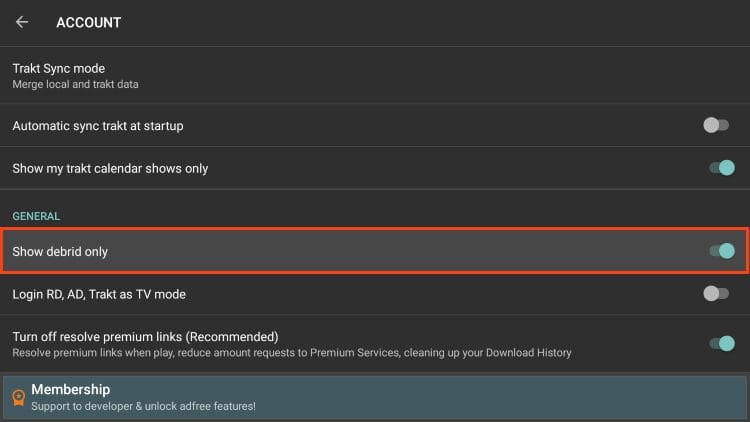Disable the Show my trakt calendar switch
750x422 pixels.
click(x=722, y=168)
